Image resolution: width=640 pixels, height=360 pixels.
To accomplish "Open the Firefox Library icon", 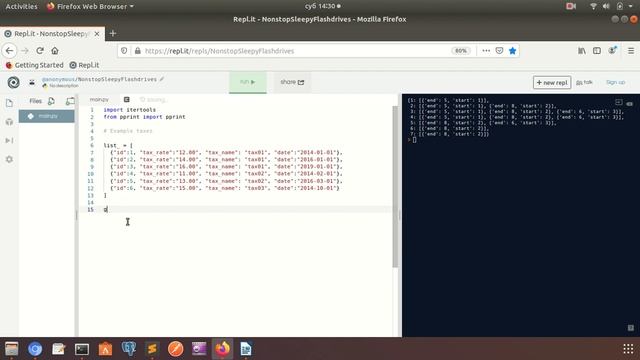I will [582, 51].
